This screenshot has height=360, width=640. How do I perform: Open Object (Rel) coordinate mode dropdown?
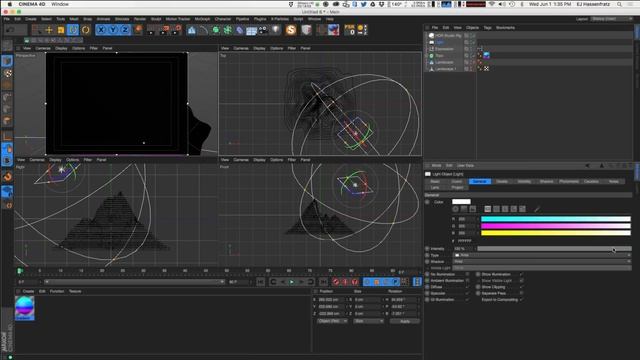(x=332, y=321)
